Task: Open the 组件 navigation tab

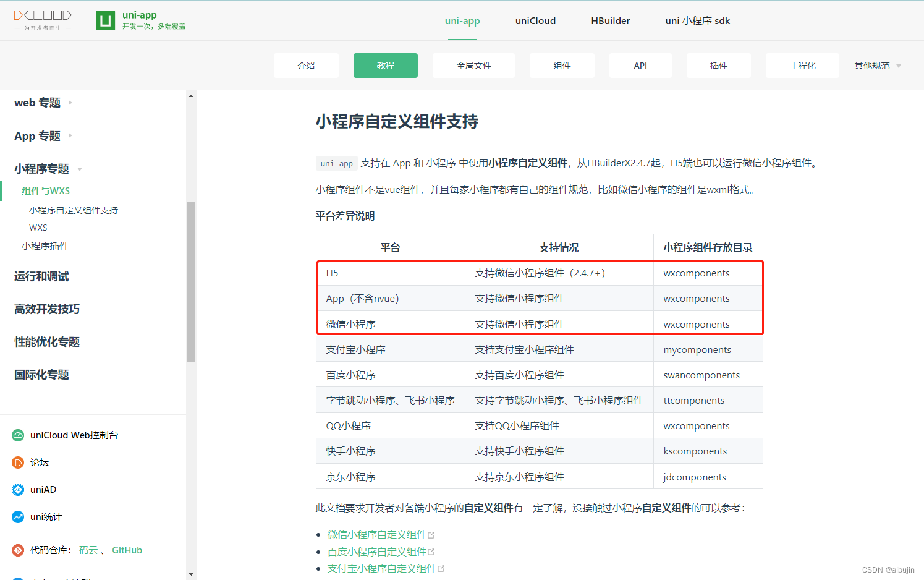Action: (x=562, y=66)
